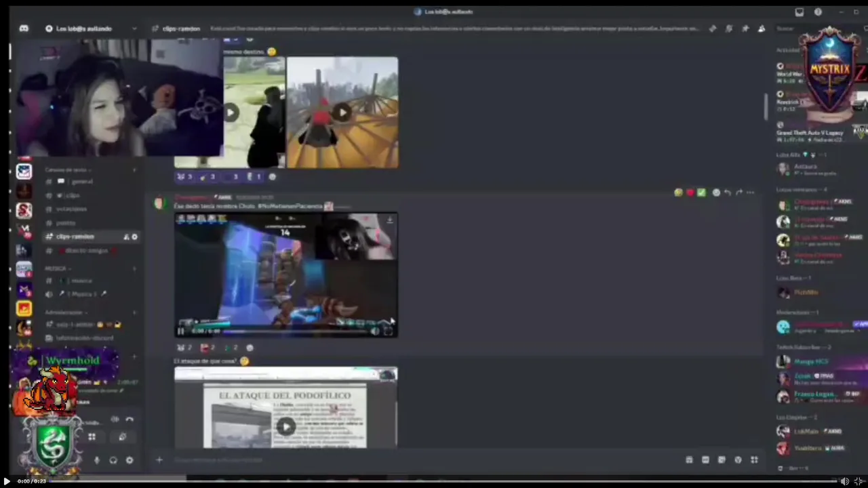868x488 pixels.
Task: Open the sticker picker icon
Action: pos(722,460)
